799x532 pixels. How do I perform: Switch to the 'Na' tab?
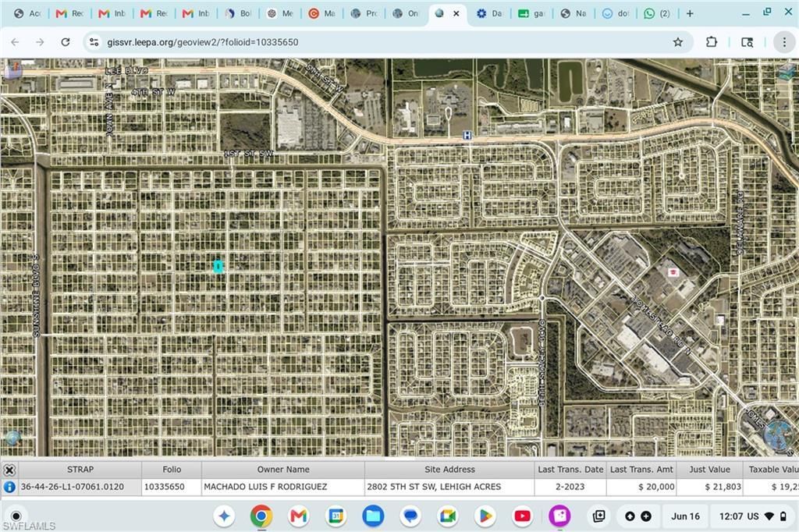coord(574,14)
